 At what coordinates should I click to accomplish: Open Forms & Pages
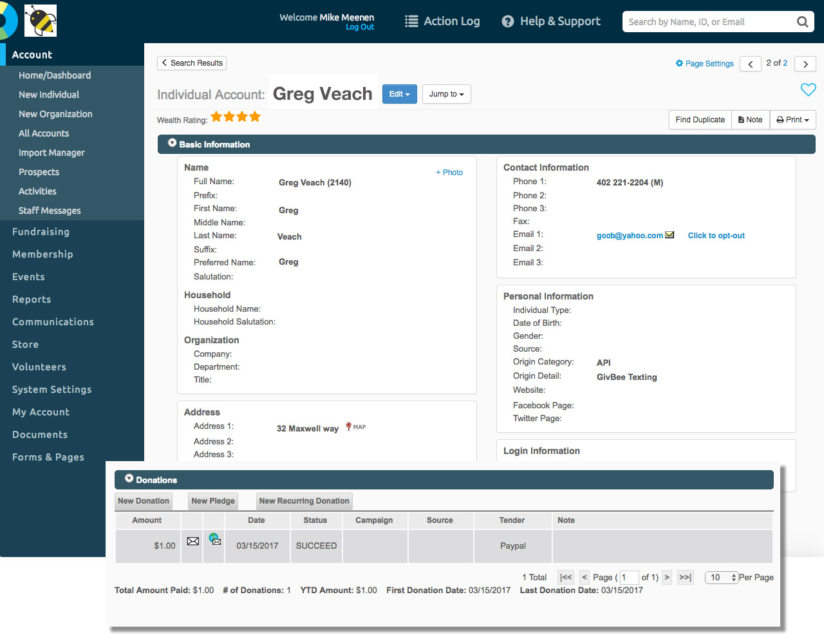tap(48, 457)
